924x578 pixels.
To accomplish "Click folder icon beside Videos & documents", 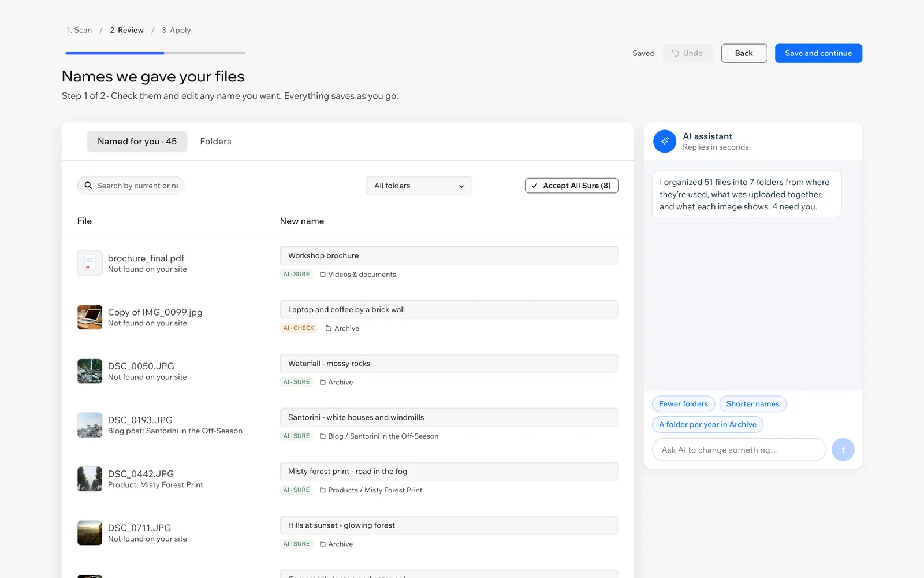I will [x=323, y=275].
